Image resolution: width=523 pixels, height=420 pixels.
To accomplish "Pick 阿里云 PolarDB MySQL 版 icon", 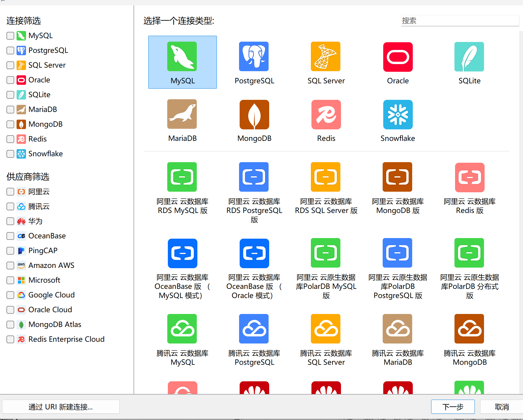I will pyautogui.click(x=326, y=253).
